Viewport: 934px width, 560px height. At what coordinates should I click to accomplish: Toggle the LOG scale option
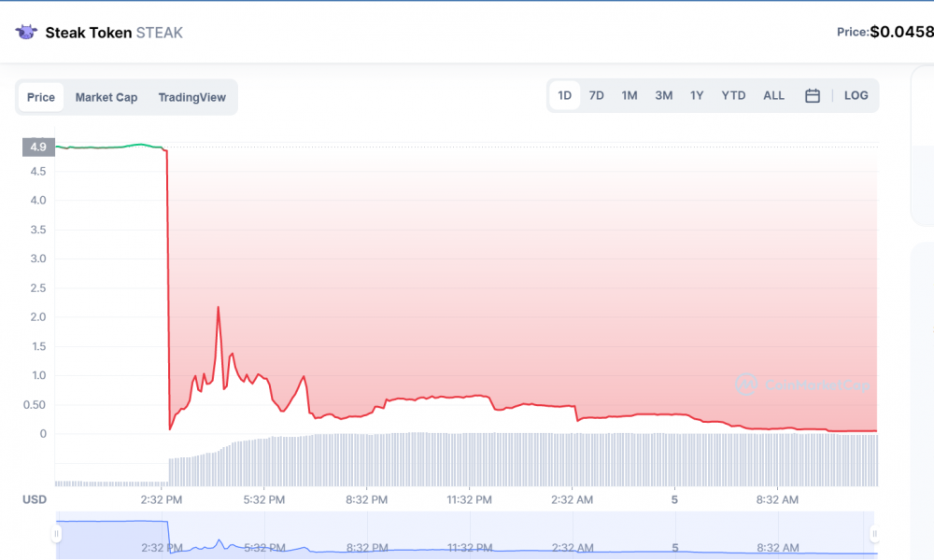[x=856, y=95]
